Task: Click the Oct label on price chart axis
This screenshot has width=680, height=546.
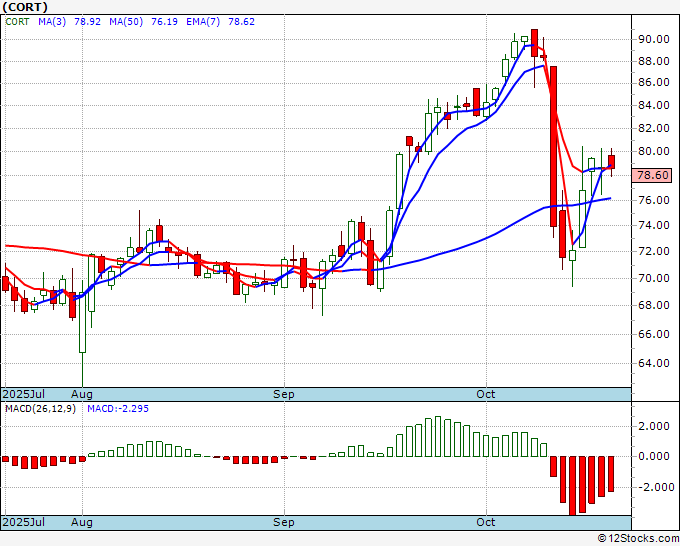Action: pos(486,394)
